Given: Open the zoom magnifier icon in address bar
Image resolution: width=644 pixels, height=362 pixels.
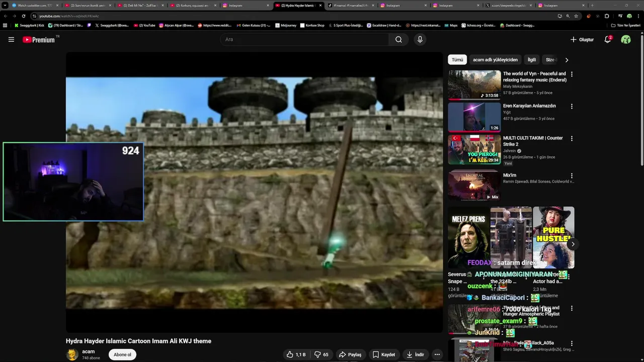Looking at the screenshot, I should pos(568,16).
